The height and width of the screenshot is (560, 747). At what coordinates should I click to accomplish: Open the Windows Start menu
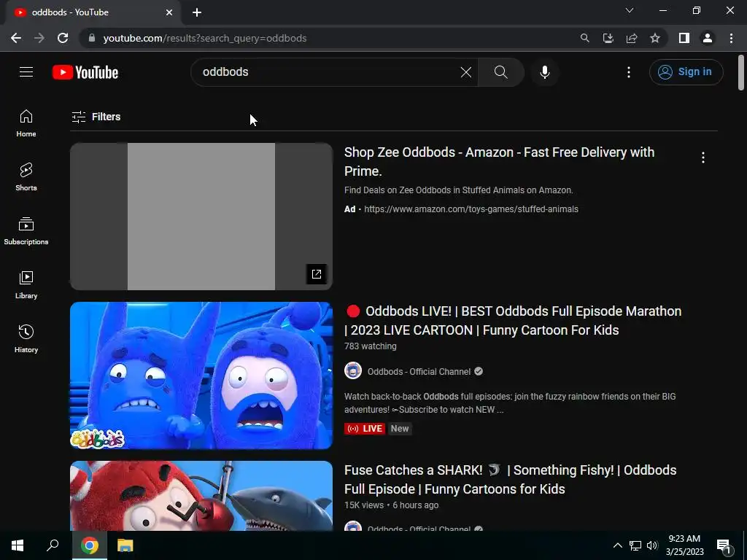tap(18, 545)
